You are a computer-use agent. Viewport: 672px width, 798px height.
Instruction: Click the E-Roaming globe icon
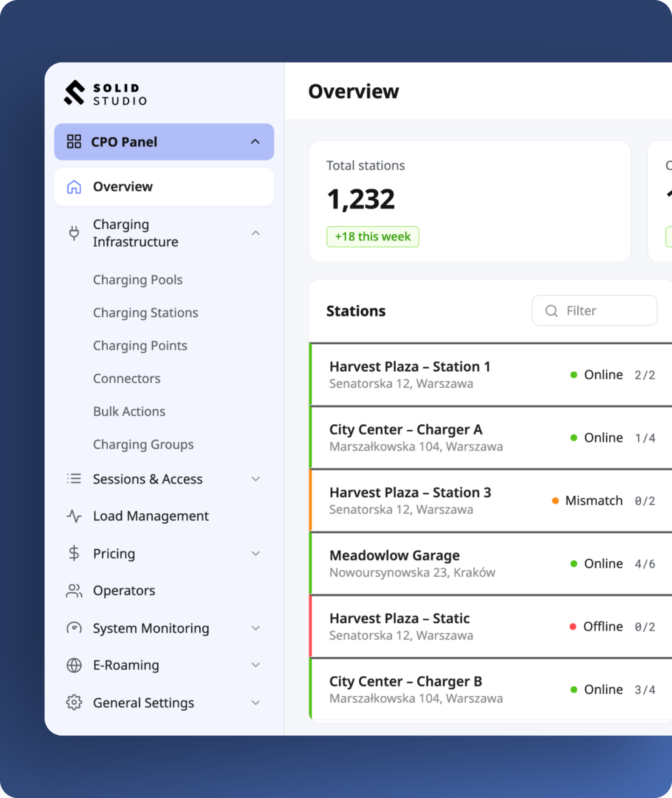pyautogui.click(x=74, y=665)
